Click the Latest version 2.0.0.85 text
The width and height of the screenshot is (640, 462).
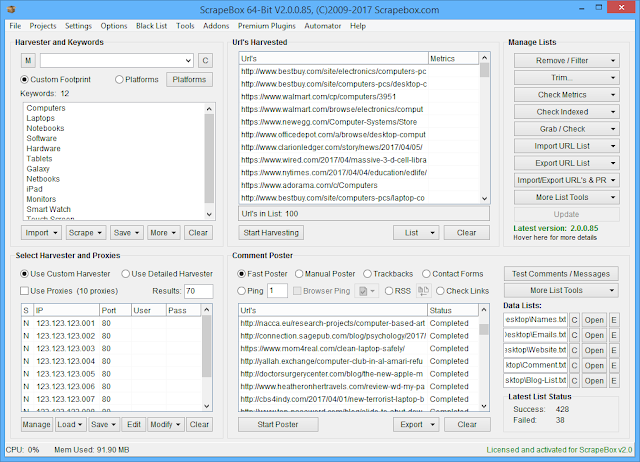556,228
